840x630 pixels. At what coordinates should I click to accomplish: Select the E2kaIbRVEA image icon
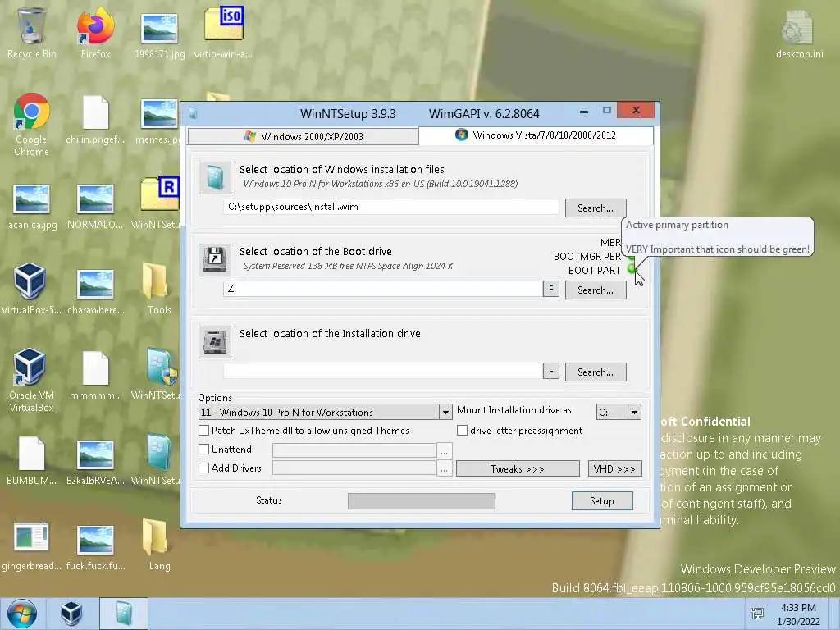click(x=95, y=463)
